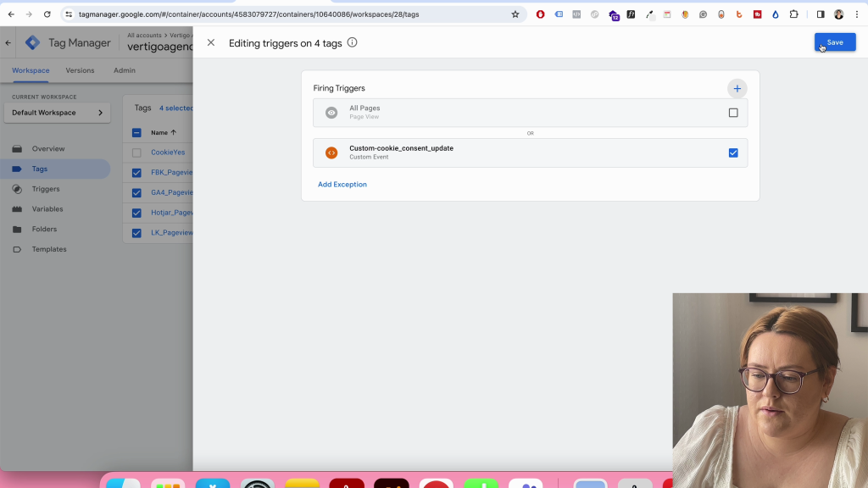Open Variables in the sidebar
This screenshot has width=868, height=488.
pyautogui.click(x=47, y=209)
